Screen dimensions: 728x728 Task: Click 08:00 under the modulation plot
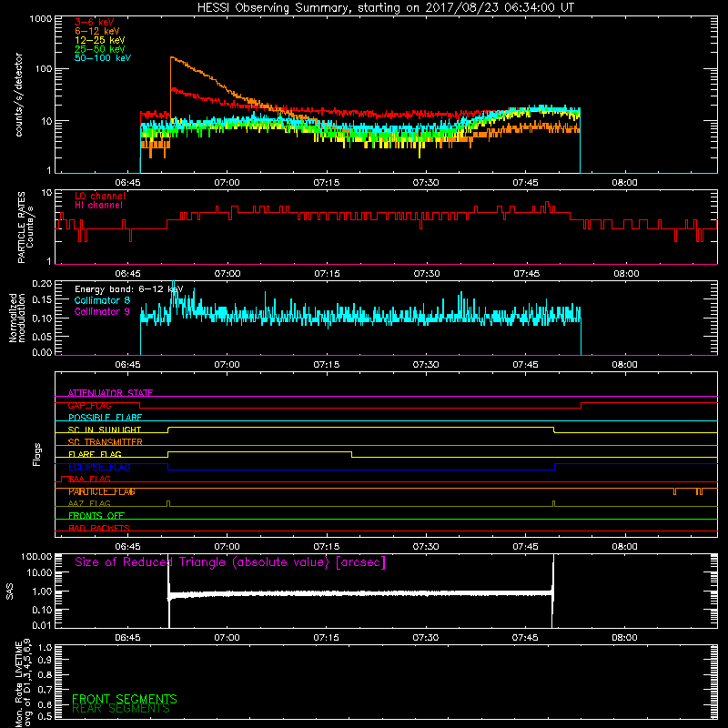[624, 365]
